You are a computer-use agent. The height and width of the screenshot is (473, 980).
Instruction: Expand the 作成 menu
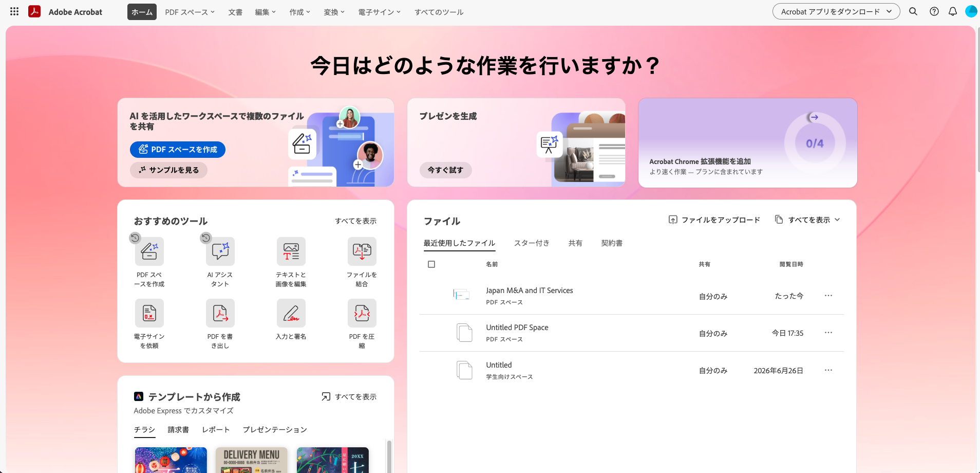point(300,12)
